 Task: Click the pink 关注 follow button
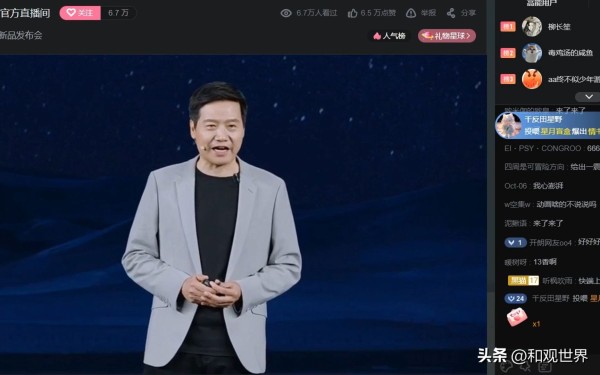click(80, 13)
